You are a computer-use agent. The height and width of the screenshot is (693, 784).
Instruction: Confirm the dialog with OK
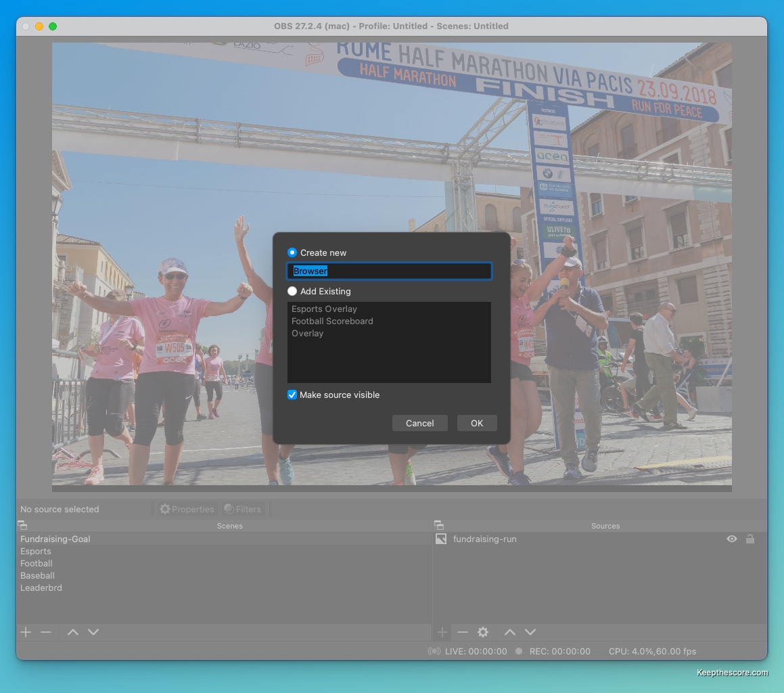coord(476,423)
